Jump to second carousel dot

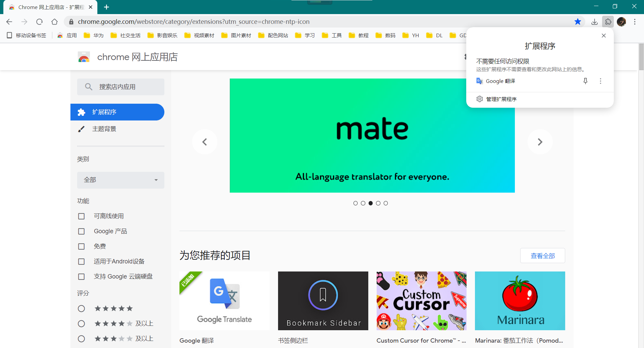pos(363,203)
